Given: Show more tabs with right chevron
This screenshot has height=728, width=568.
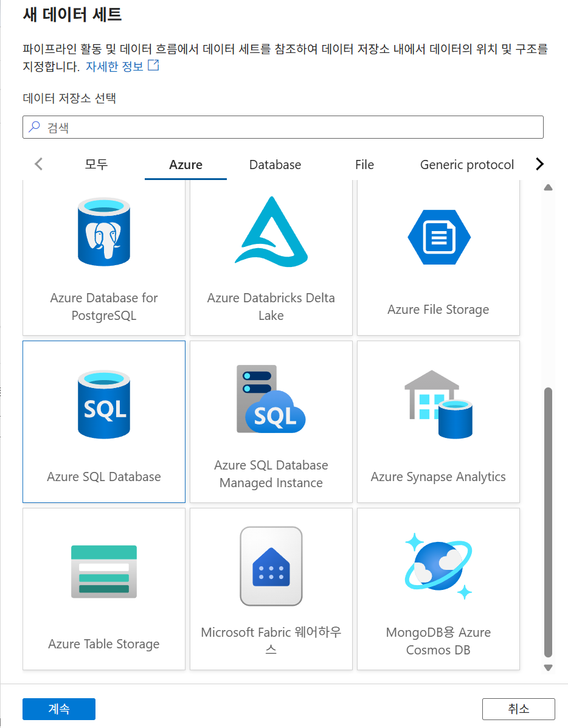Looking at the screenshot, I should tap(539, 164).
